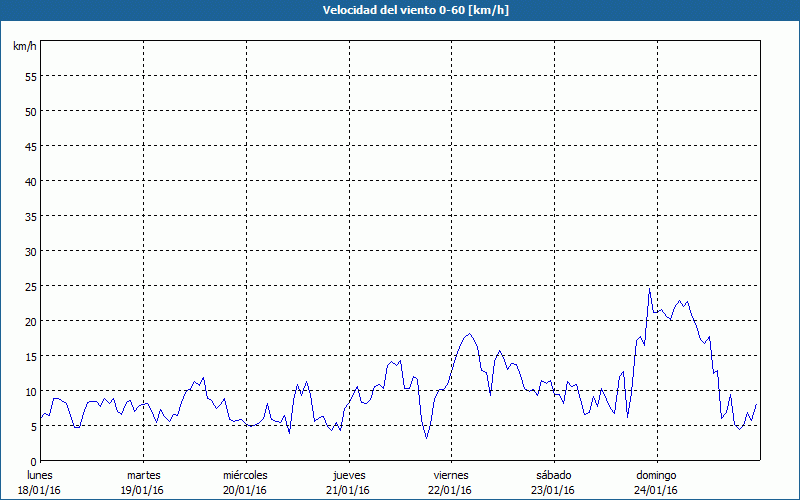Select the 'lunes' day label

tap(40, 475)
